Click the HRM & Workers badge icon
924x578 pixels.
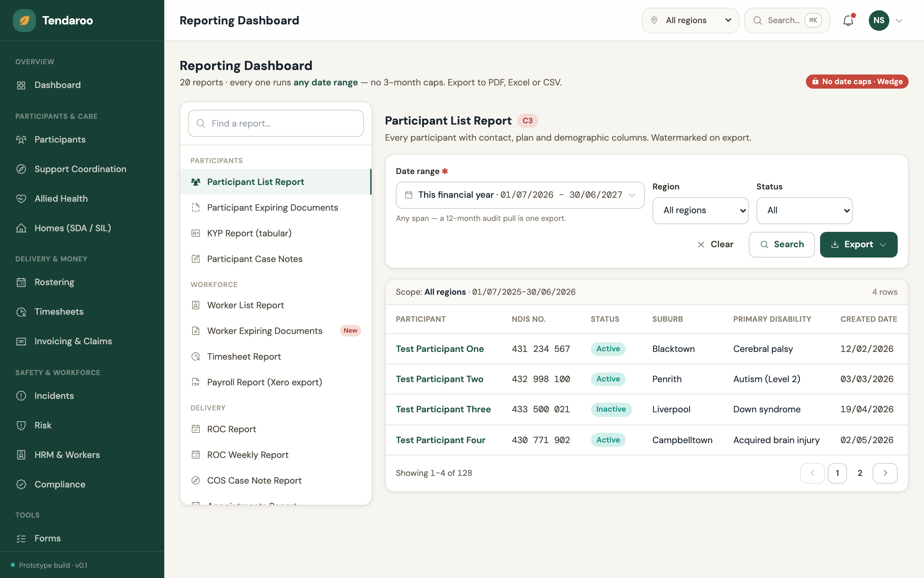pos(21,455)
